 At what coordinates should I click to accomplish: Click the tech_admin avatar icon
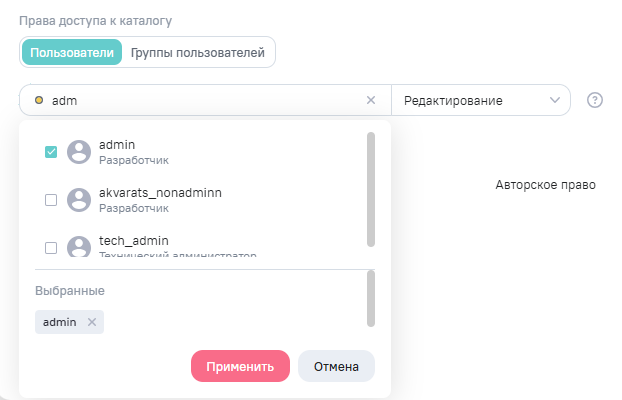79,247
